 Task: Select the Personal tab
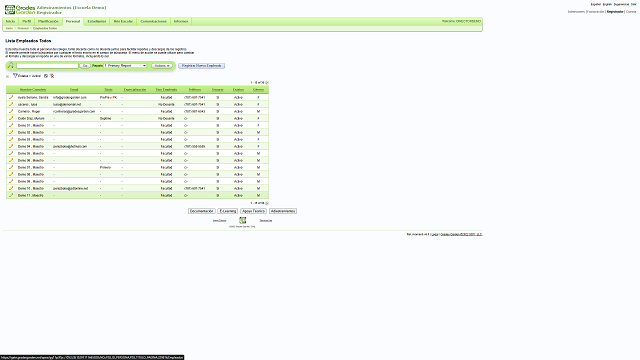(73, 21)
